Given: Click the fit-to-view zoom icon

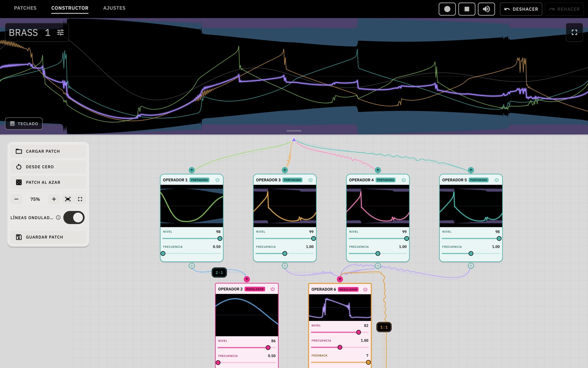Looking at the screenshot, I should (x=68, y=199).
